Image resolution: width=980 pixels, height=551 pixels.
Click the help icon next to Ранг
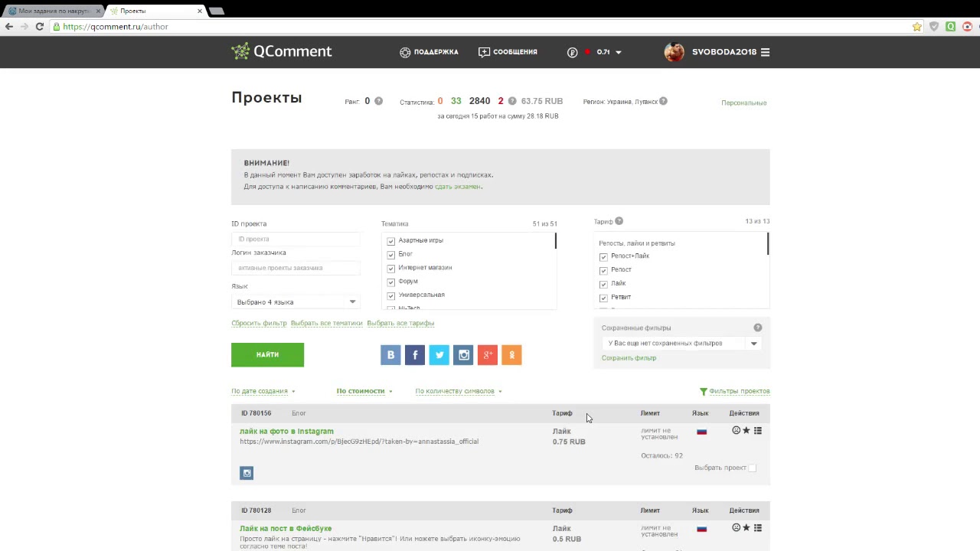378,101
